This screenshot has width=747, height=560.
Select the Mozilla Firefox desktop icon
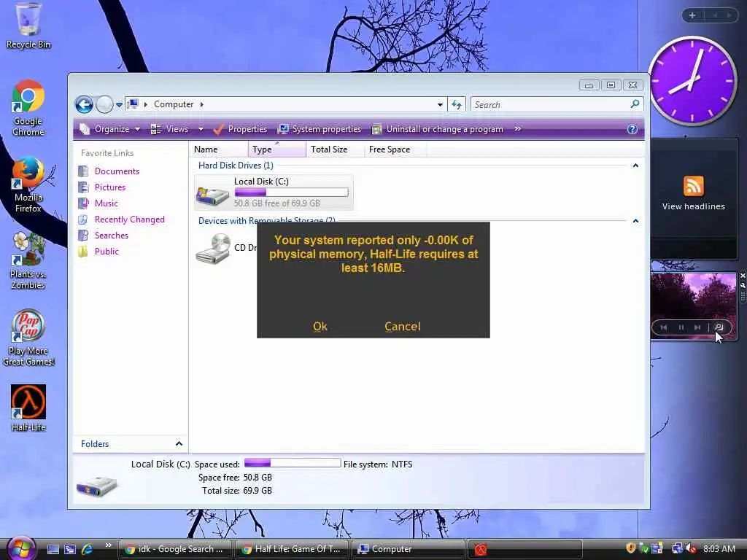coord(28,184)
